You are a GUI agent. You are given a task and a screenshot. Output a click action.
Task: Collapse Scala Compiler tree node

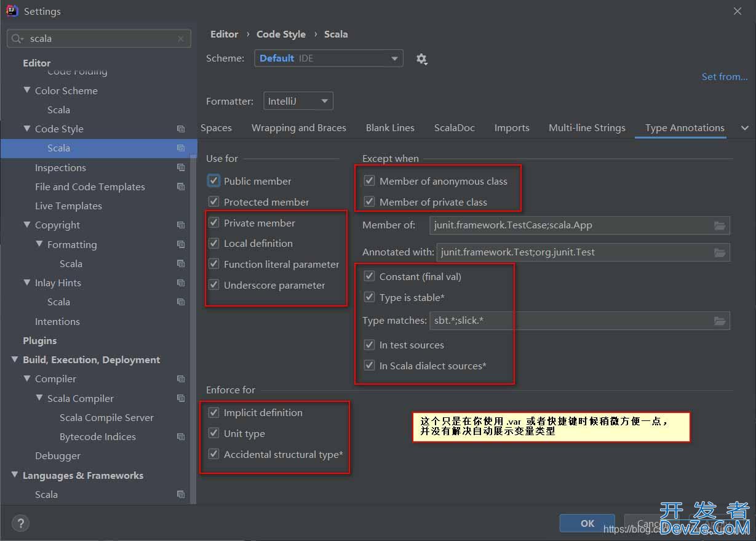click(x=39, y=398)
